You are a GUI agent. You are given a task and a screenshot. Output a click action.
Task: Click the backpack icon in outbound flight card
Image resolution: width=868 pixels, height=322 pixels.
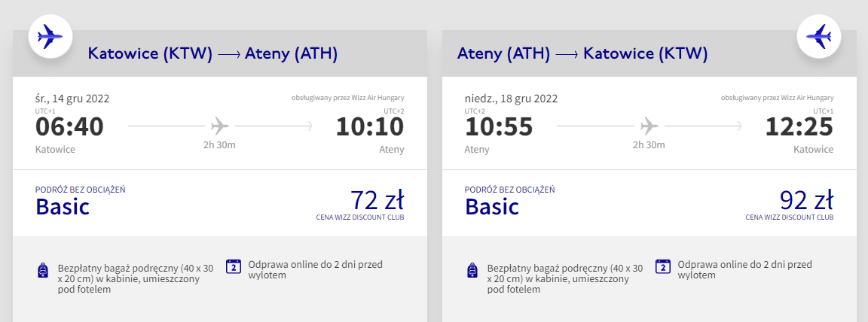pos(42,271)
